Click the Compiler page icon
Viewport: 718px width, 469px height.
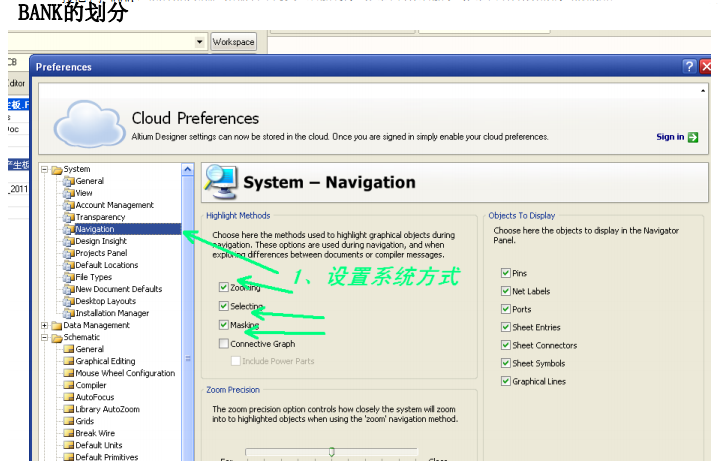(69, 385)
